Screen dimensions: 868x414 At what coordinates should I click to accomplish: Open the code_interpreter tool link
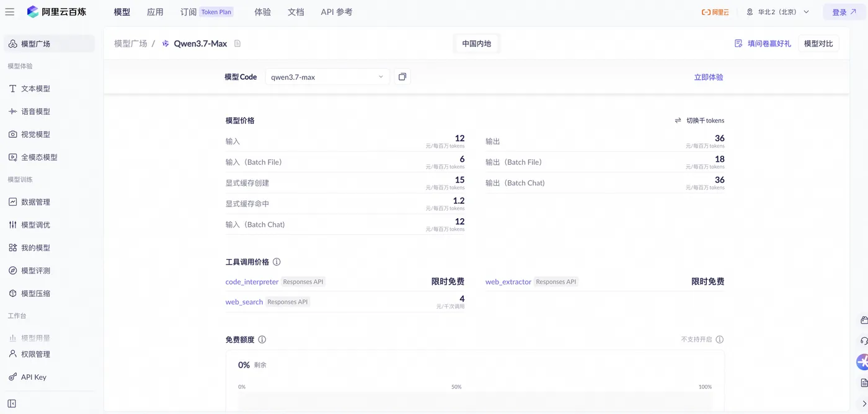coord(252,281)
